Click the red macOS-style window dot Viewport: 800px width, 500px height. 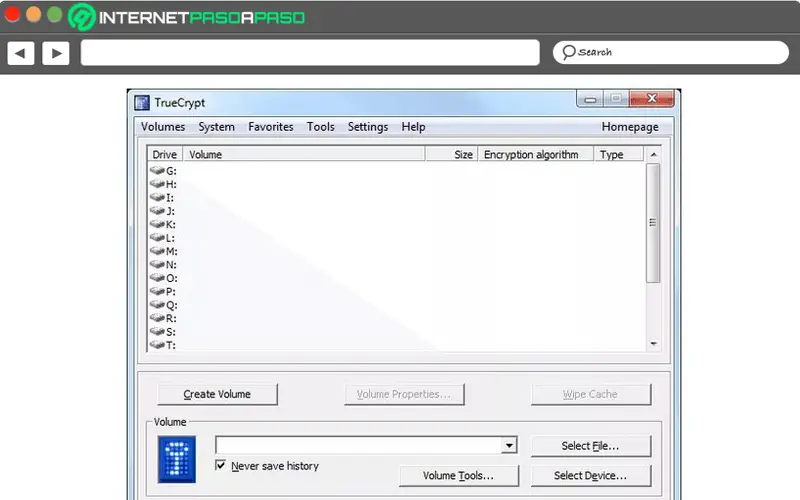click(12, 14)
